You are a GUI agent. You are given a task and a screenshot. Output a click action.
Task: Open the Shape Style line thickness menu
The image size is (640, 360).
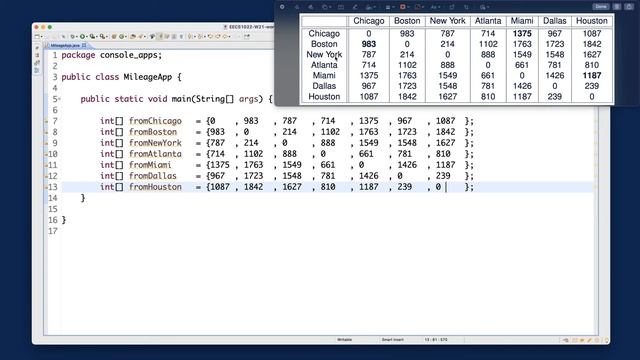pos(388,7)
